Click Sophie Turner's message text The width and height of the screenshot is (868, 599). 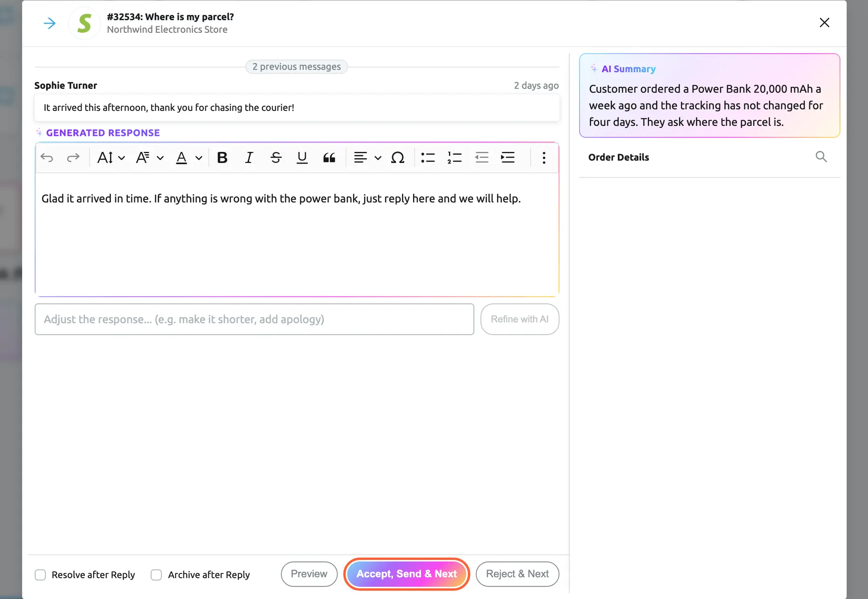[x=169, y=108]
